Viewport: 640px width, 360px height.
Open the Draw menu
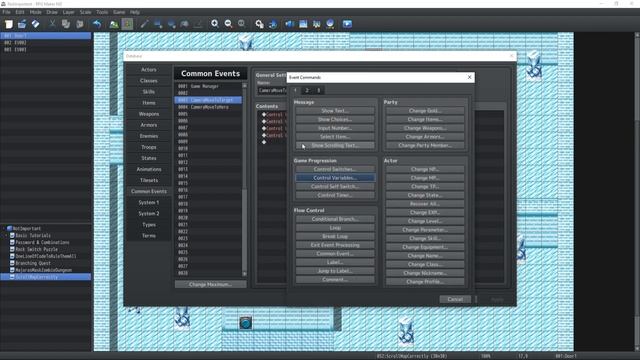tap(52, 12)
